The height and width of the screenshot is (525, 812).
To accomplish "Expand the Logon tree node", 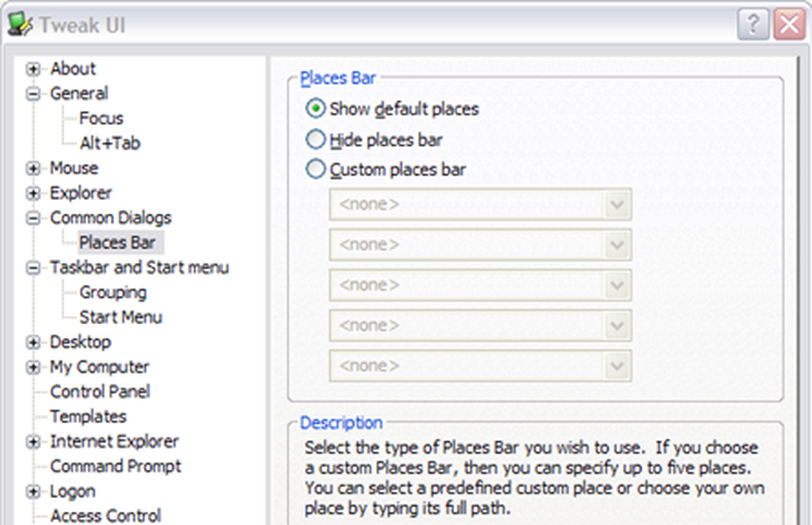I will (33, 492).
